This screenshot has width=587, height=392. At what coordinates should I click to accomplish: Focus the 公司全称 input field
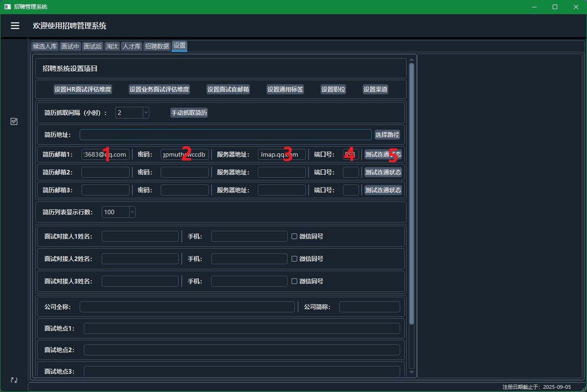click(x=187, y=307)
